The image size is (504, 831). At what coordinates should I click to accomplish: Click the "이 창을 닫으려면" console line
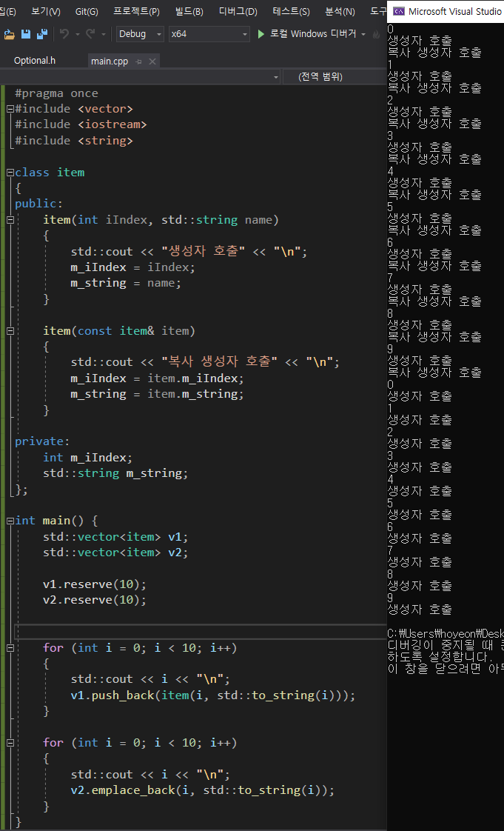click(x=446, y=668)
